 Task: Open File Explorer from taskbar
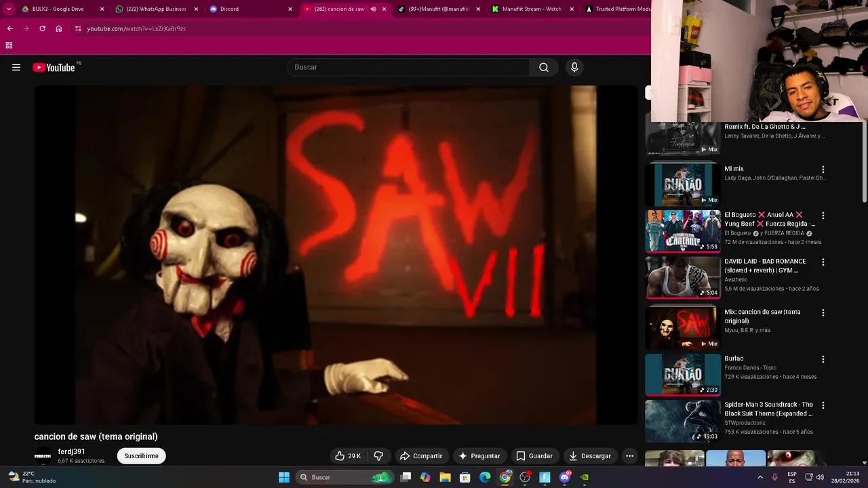(445, 477)
